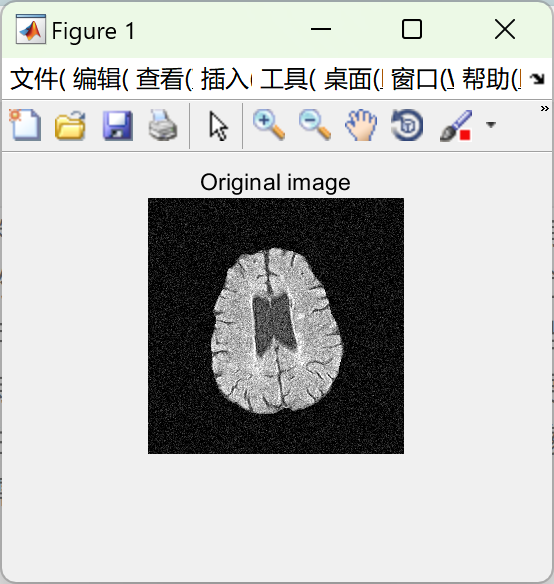Open the 编辑 (Edit) menu
Image resolution: width=554 pixels, height=584 pixels.
(x=101, y=79)
